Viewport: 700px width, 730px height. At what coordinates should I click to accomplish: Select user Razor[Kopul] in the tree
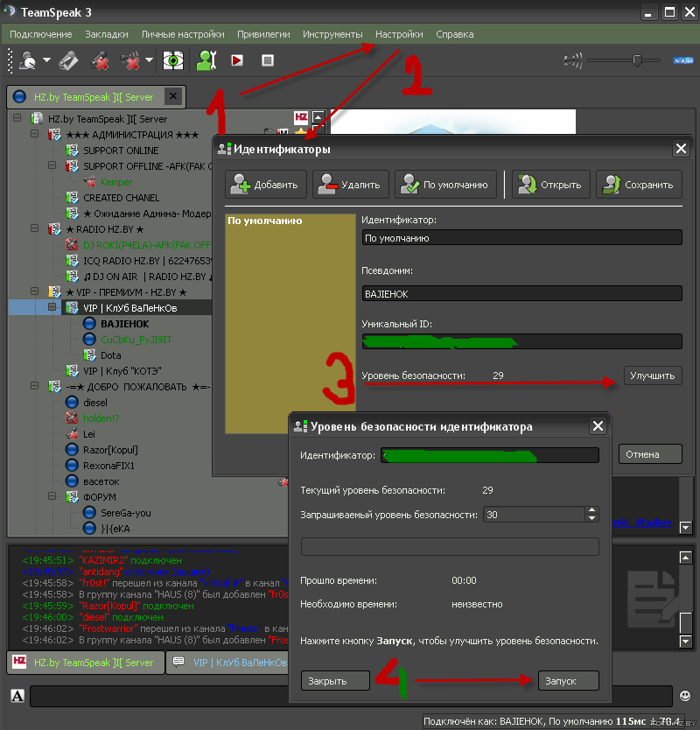pyautogui.click(x=110, y=450)
